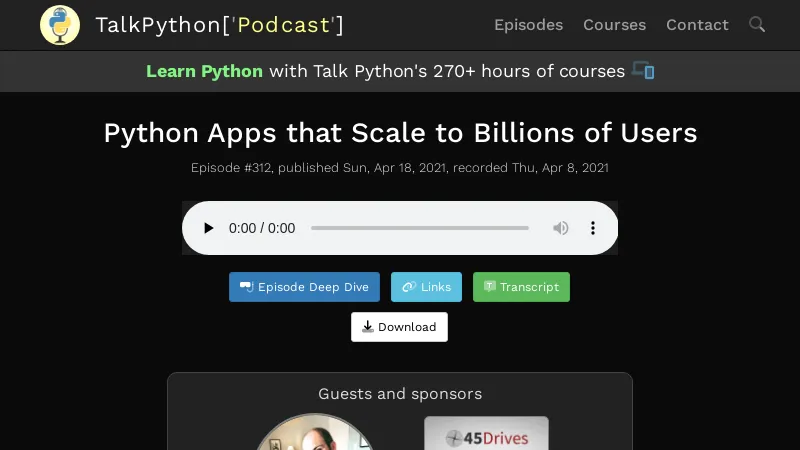This screenshot has width=800, height=450.
Task: Select Contact in the top navigation
Action: (697, 25)
